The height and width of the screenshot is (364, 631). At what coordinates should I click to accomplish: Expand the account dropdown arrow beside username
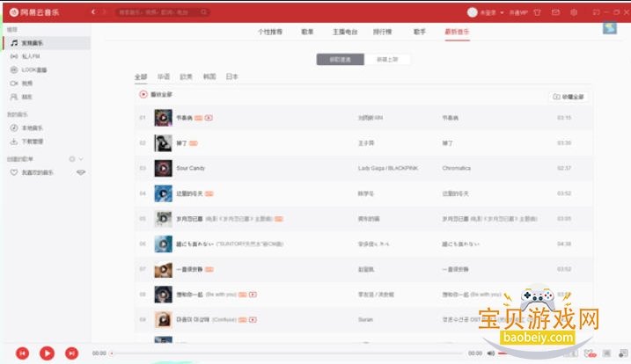click(502, 13)
